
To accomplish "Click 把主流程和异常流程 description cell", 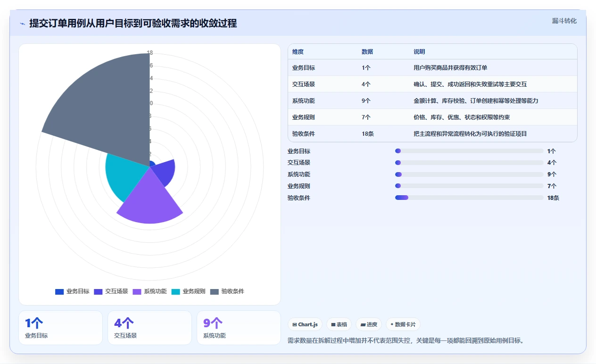I will tap(470, 134).
